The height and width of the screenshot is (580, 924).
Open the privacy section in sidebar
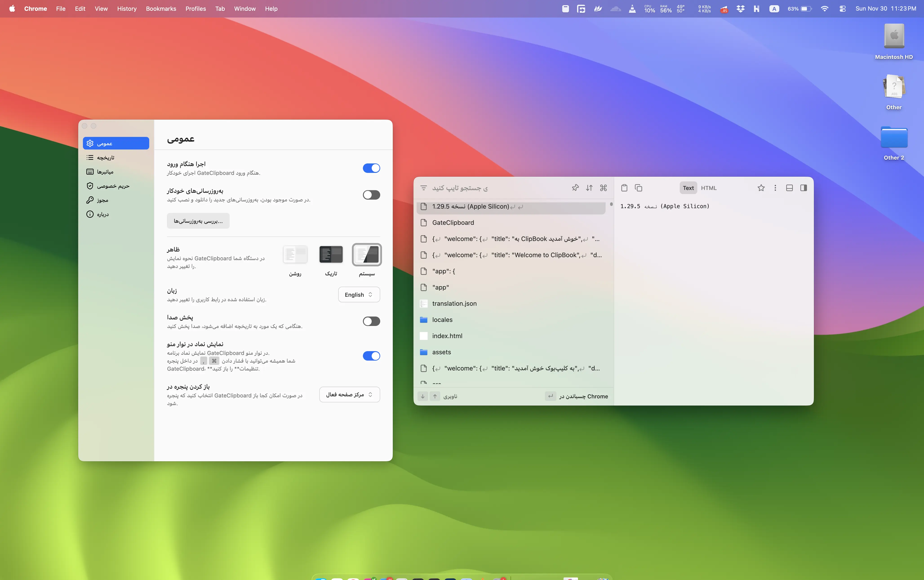pyautogui.click(x=113, y=186)
